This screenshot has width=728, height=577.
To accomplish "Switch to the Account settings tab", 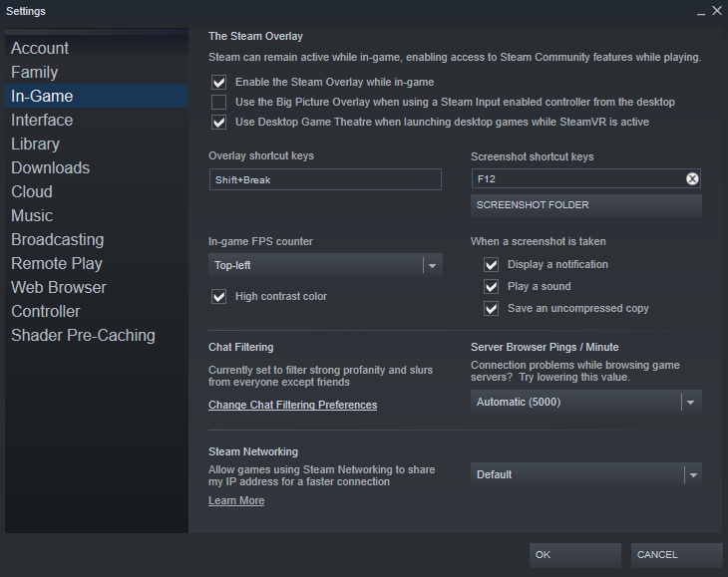I will (40, 48).
